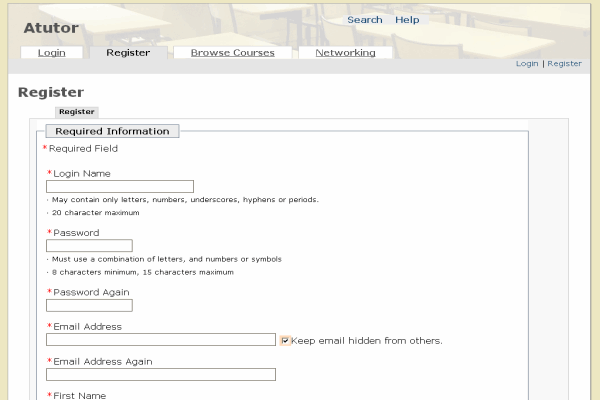Open the Help link in header
The image size is (600, 400).
point(407,20)
